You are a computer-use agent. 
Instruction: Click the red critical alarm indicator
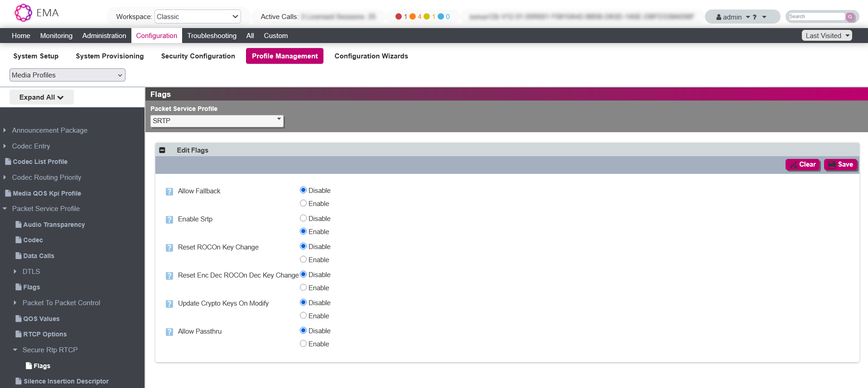(398, 17)
